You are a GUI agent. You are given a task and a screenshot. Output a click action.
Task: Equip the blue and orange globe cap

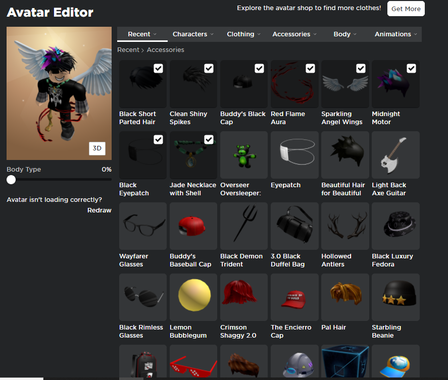coord(396,362)
